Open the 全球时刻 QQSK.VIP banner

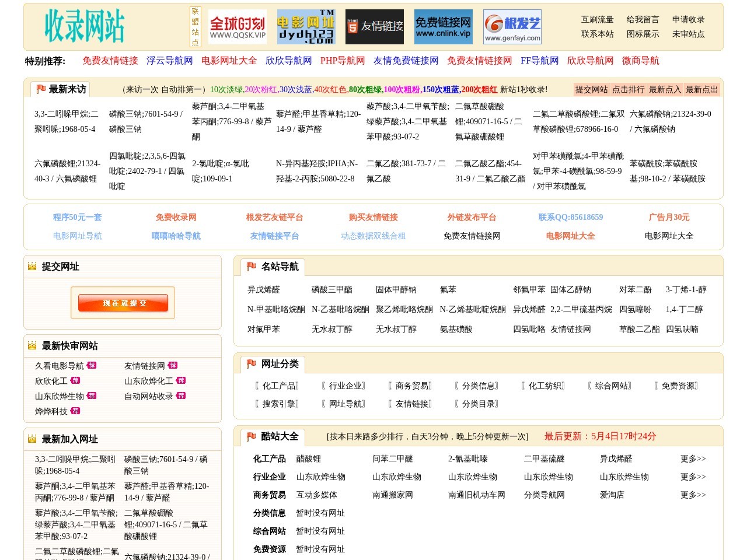[238, 27]
